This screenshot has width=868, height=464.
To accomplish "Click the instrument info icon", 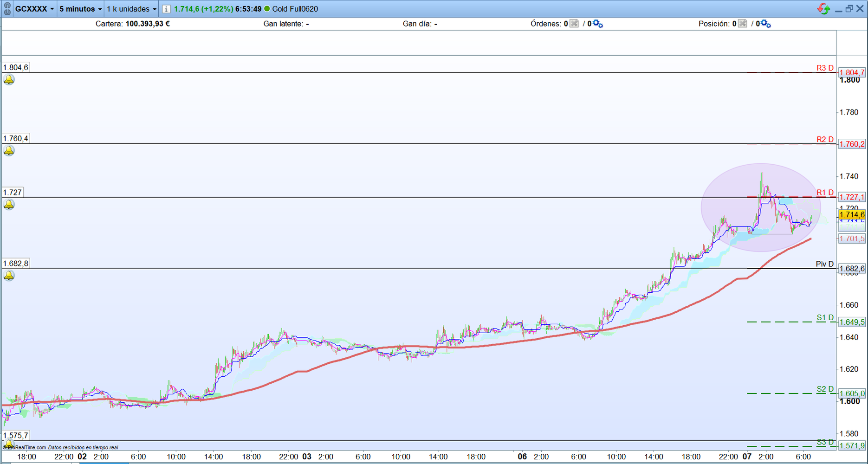I will [166, 9].
